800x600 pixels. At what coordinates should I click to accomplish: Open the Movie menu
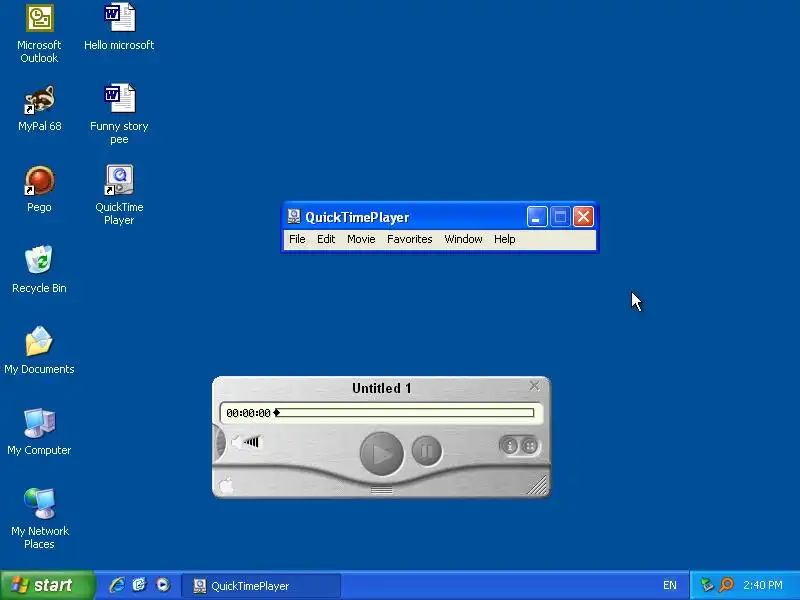click(361, 239)
